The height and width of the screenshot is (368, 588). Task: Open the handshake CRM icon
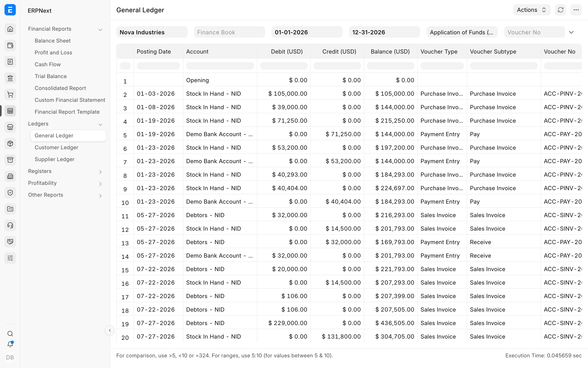click(10, 241)
